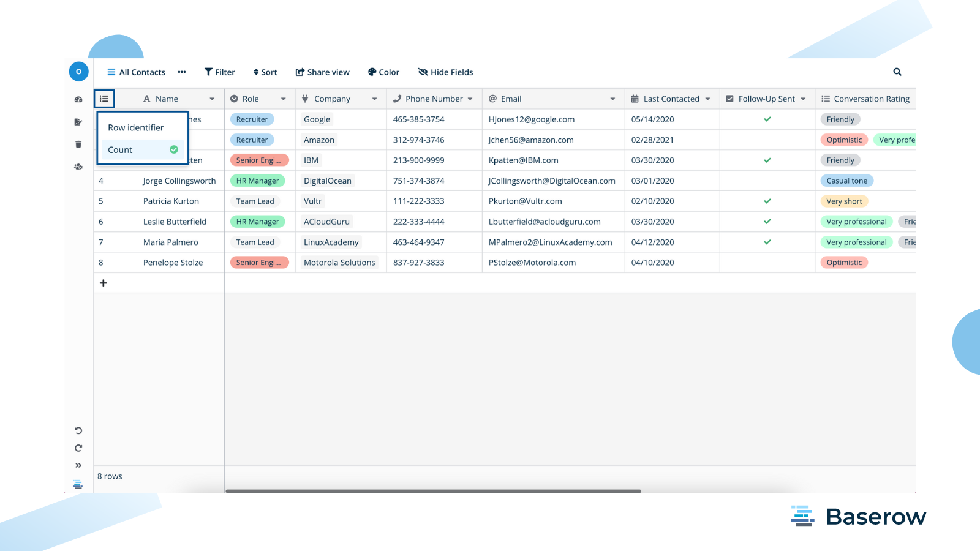Screen dimensions: 980x551
Task: Open the Company column dropdown arrow
Action: [374, 99]
